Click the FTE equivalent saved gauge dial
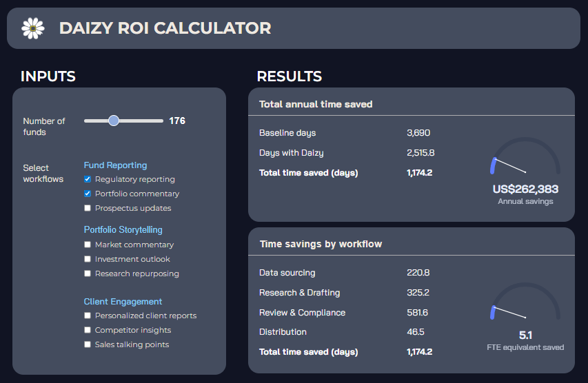This screenshot has height=383, width=588. [525, 302]
